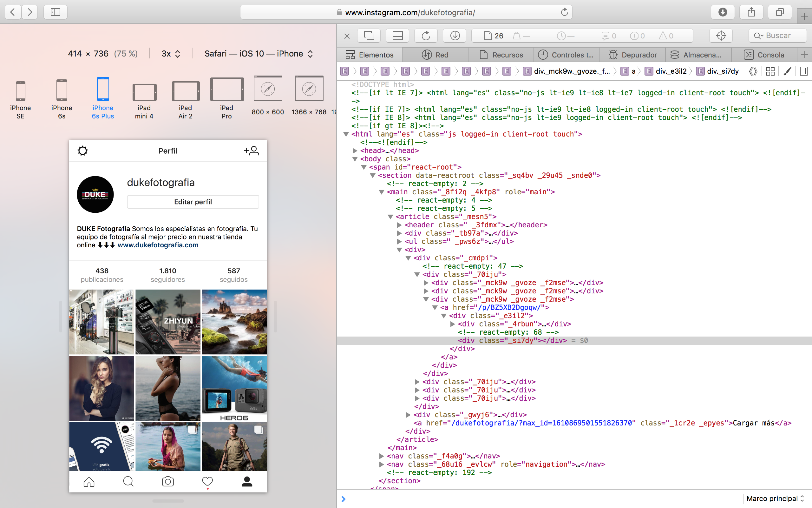Collapse the article _mesn5 node
The width and height of the screenshot is (812, 508).
pyautogui.click(x=390, y=217)
